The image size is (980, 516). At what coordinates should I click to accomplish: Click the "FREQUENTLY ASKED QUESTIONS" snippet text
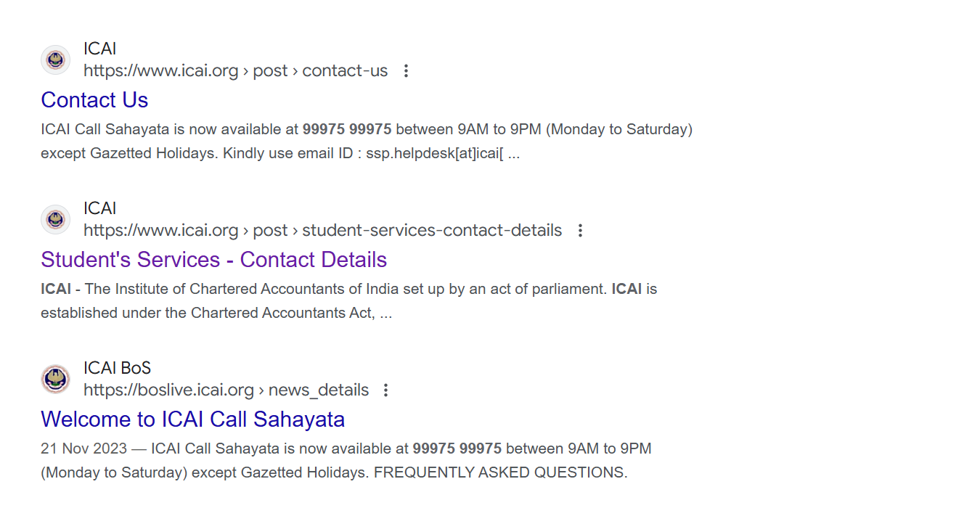click(499, 472)
